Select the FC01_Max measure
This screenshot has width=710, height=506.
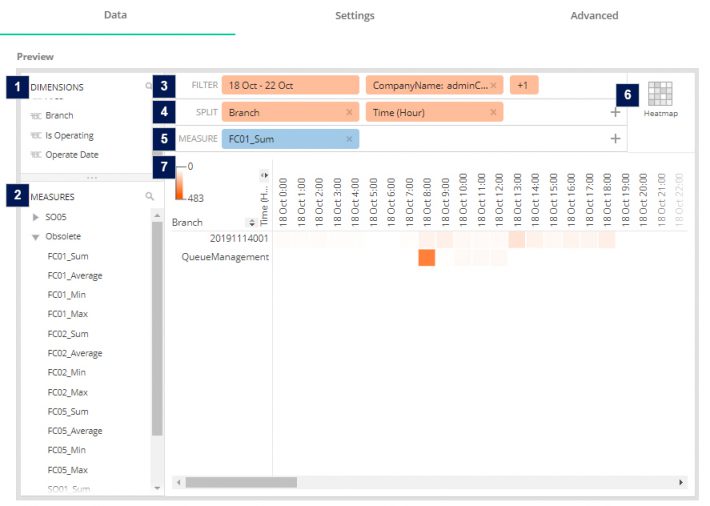tap(67, 314)
